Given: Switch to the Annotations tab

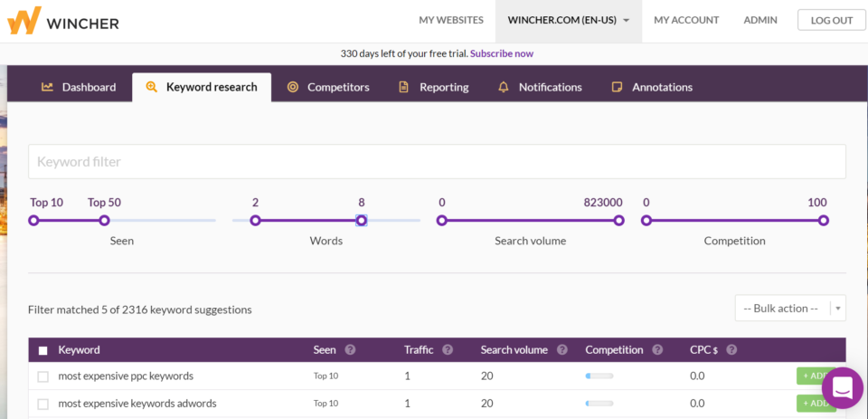Looking at the screenshot, I should click(652, 87).
